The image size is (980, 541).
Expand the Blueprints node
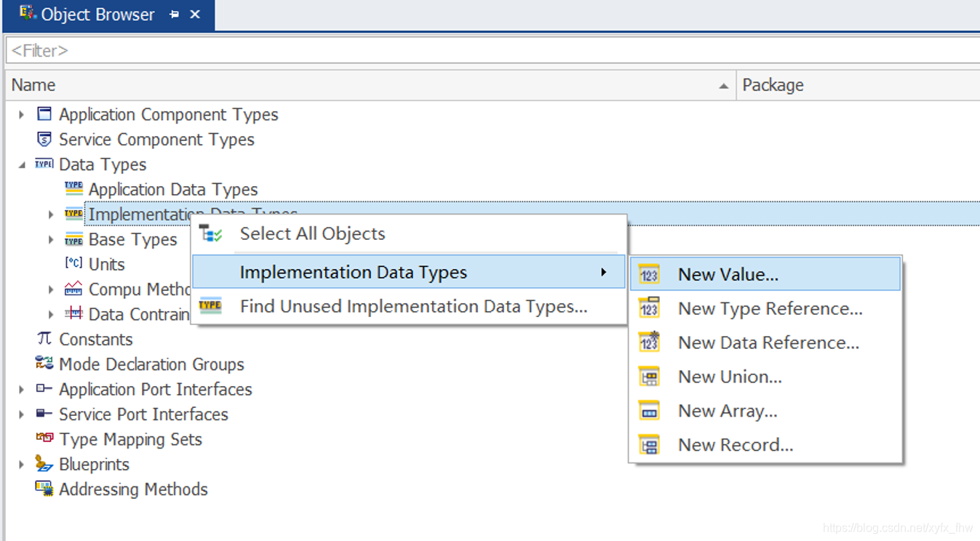click(22, 465)
